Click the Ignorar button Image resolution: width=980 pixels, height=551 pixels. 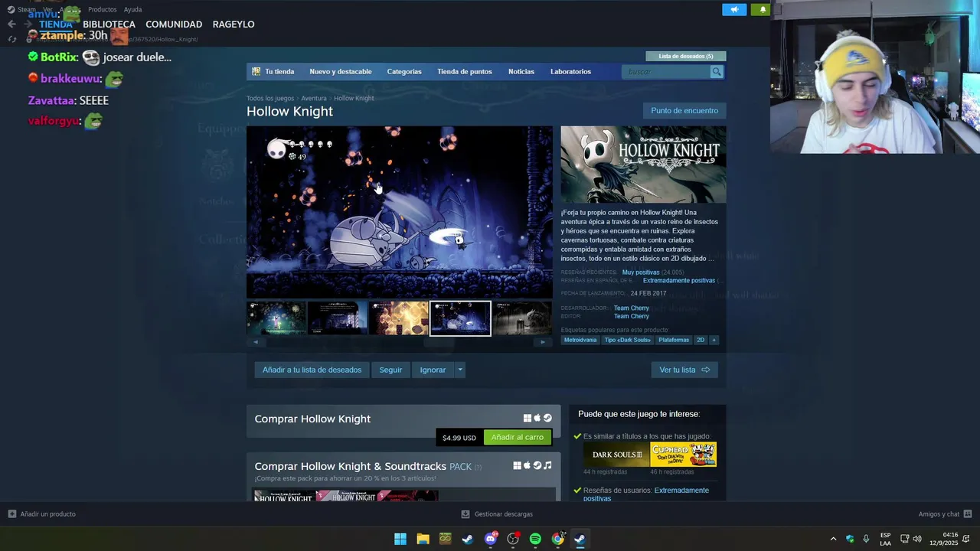tap(433, 370)
